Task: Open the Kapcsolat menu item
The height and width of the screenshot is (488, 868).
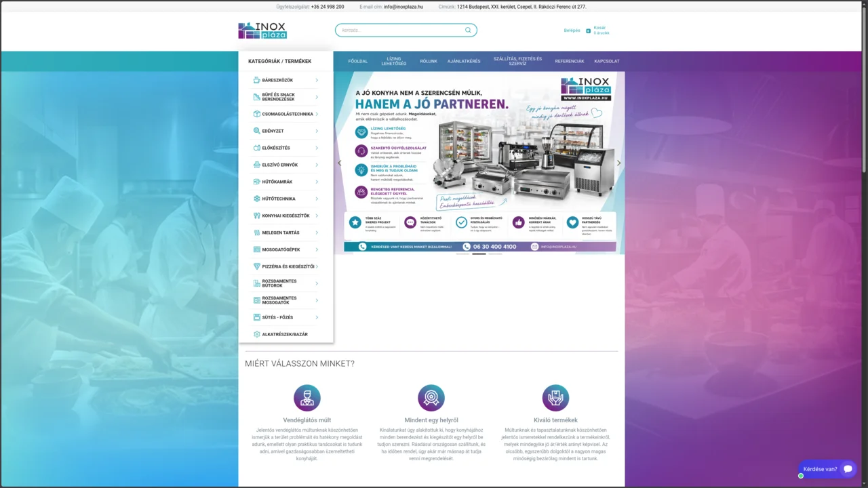Action: pos(607,61)
